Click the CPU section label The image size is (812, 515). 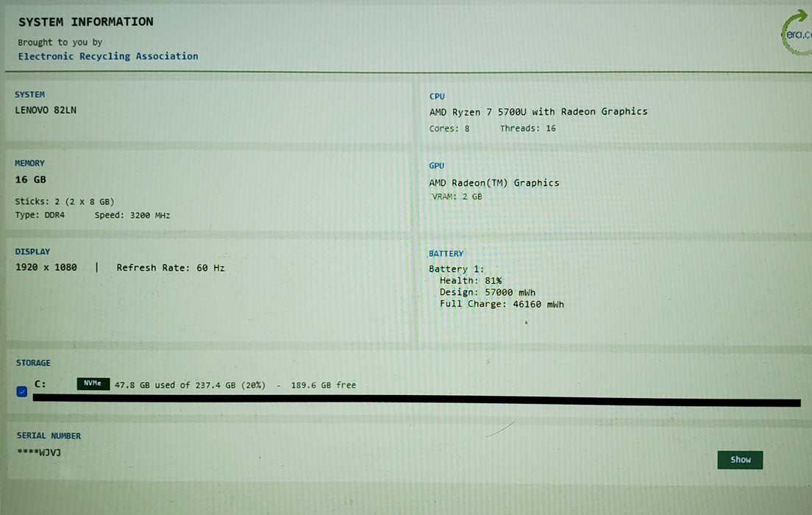(x=437, y=96)
